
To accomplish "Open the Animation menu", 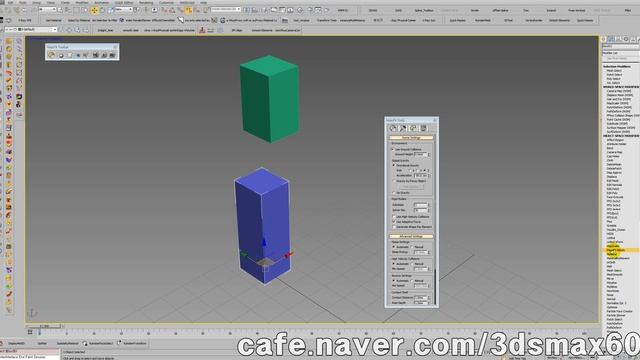I will click(102, 3).
